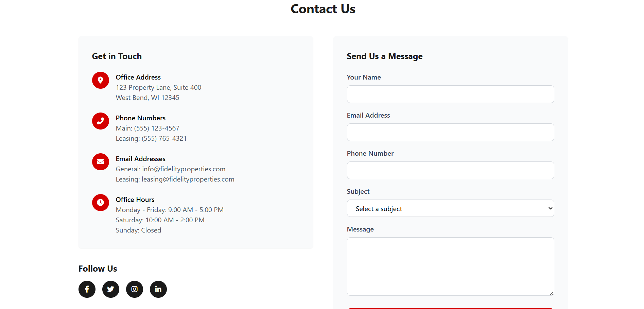644x309 pixels.
Task: Click the leasing phone number (555) 765-4321
Action: [164, 138]
